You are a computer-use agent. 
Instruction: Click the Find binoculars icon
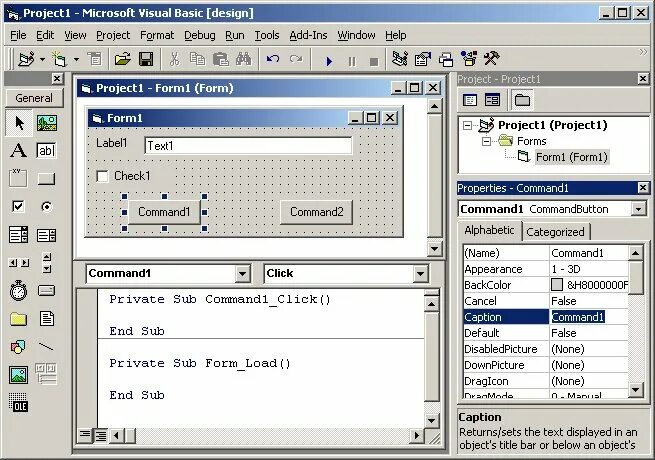point(244,59)
